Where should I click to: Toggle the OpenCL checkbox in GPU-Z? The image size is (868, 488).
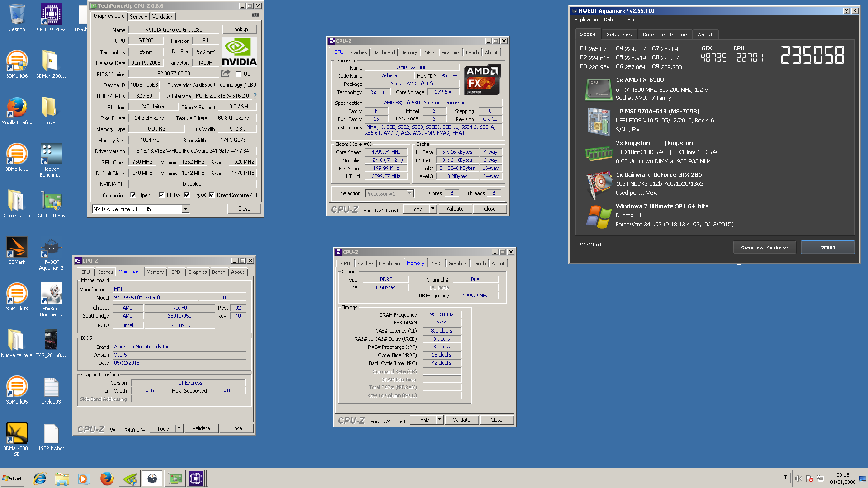coord(133,195)
